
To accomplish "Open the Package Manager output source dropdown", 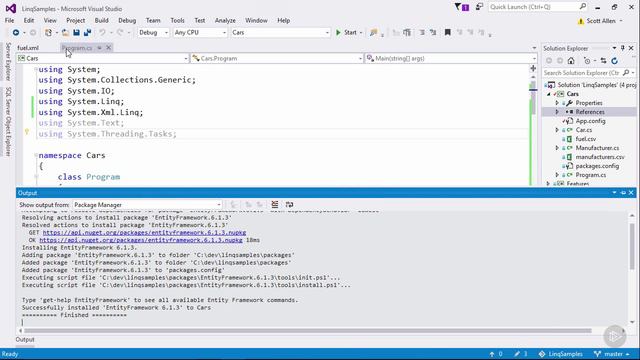I will point(147,204).
